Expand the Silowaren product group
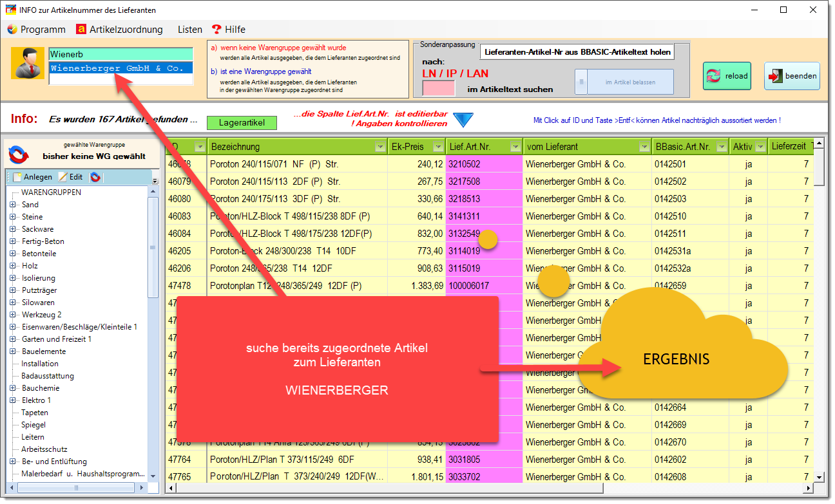The height and width of the screenshot is (504, 835). (13, 303)
